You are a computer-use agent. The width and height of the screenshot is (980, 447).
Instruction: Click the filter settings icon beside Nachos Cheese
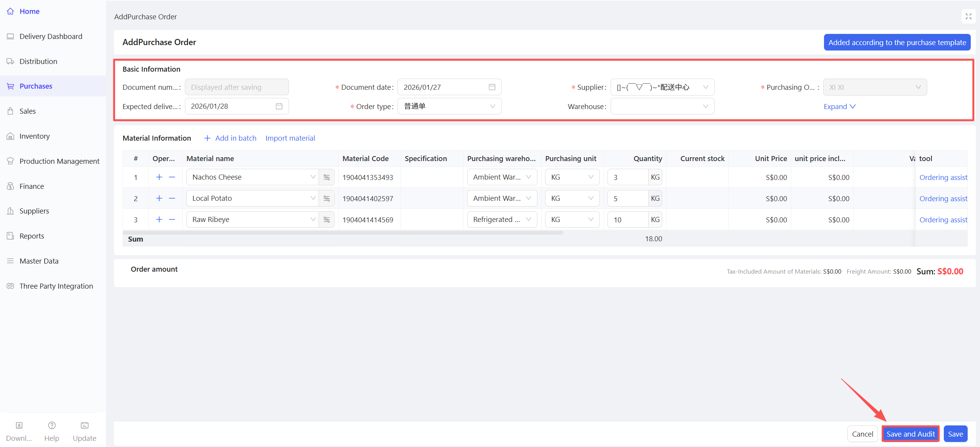click(327, 177)
